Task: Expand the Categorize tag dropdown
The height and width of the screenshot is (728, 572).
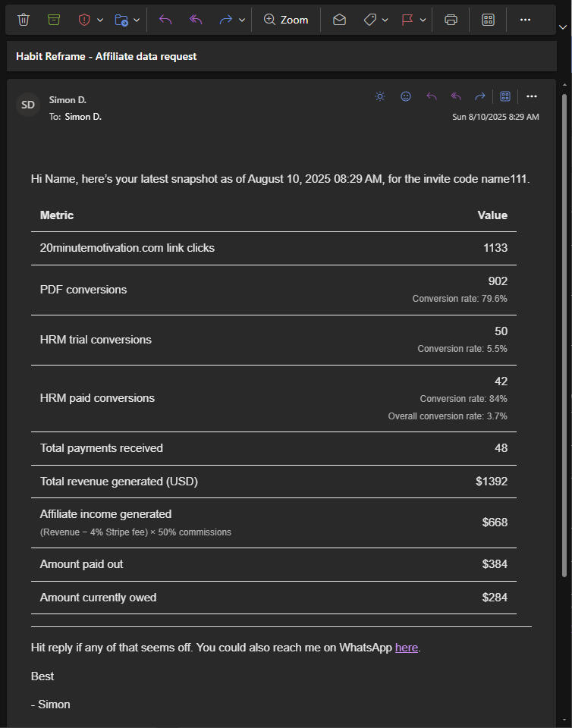Action: pyautogui.click(x=384, y=20)
